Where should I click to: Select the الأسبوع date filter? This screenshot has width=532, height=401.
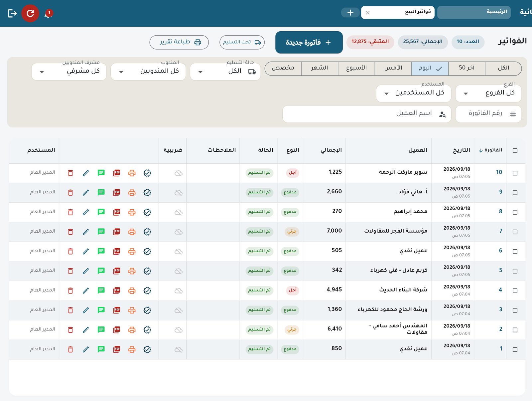[356, 68]
